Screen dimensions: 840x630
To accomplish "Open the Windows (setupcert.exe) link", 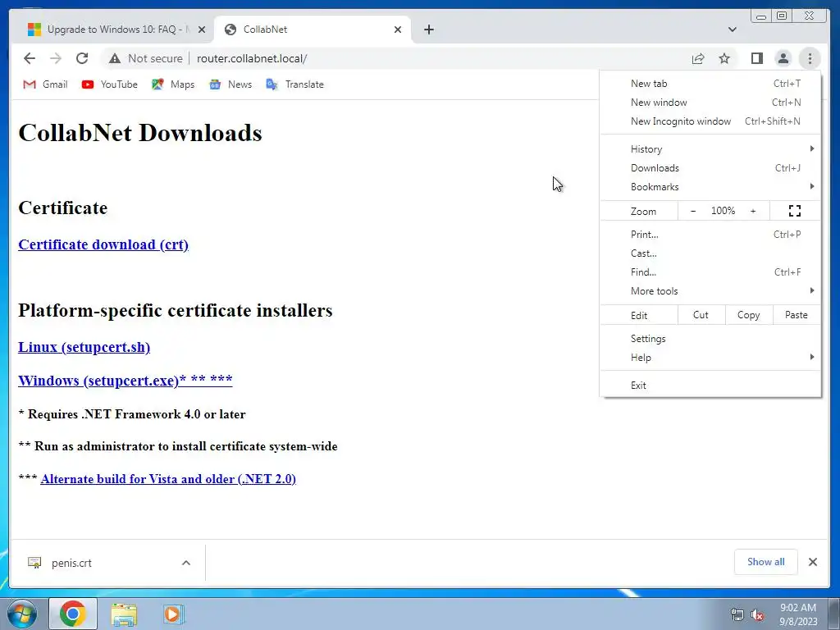I will point(126,381).
